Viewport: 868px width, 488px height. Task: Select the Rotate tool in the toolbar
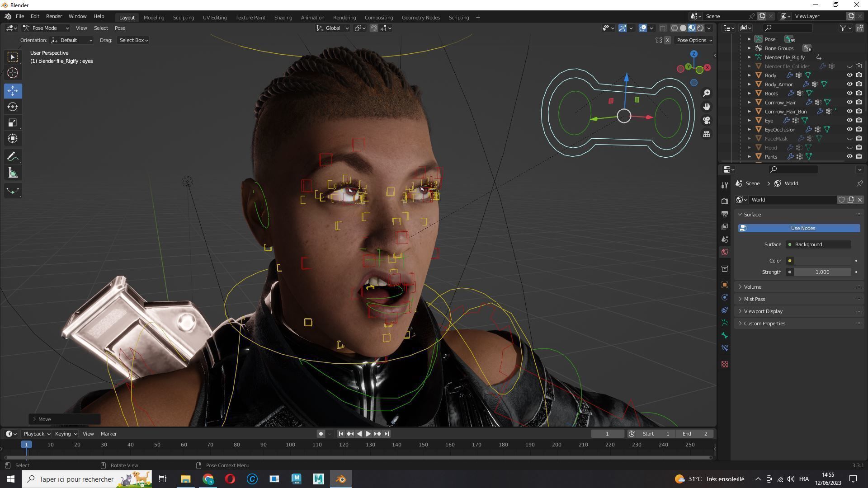[x=13, y=107]
